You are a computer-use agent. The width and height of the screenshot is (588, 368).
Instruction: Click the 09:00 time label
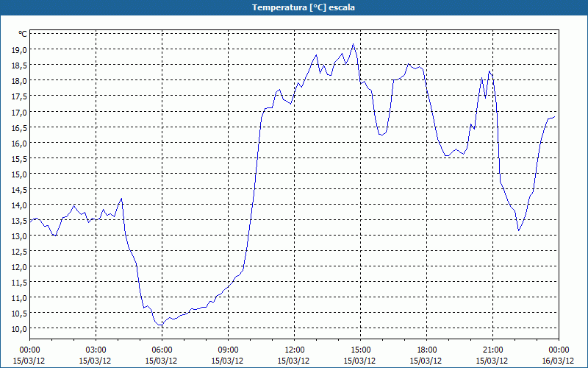tap(228, 350)
